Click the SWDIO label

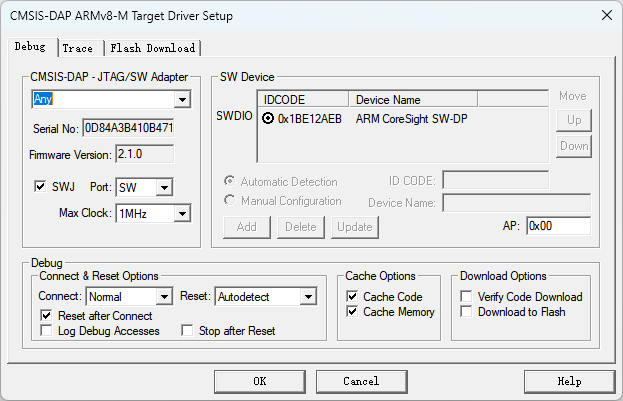coord(234,116)
